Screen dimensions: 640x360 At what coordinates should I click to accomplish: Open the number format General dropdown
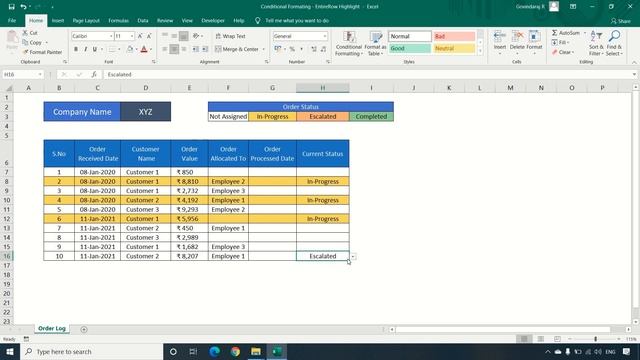point(325,36)
